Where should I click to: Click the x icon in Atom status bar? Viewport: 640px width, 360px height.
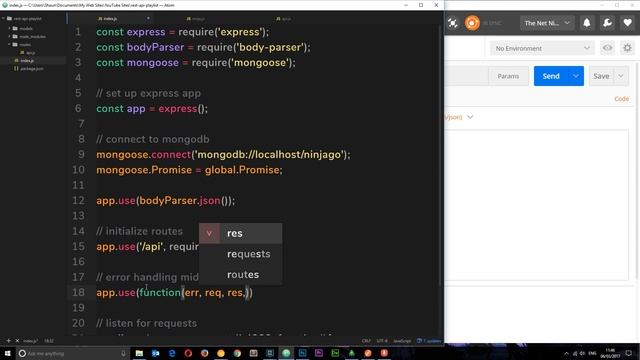tap(17, 340)
